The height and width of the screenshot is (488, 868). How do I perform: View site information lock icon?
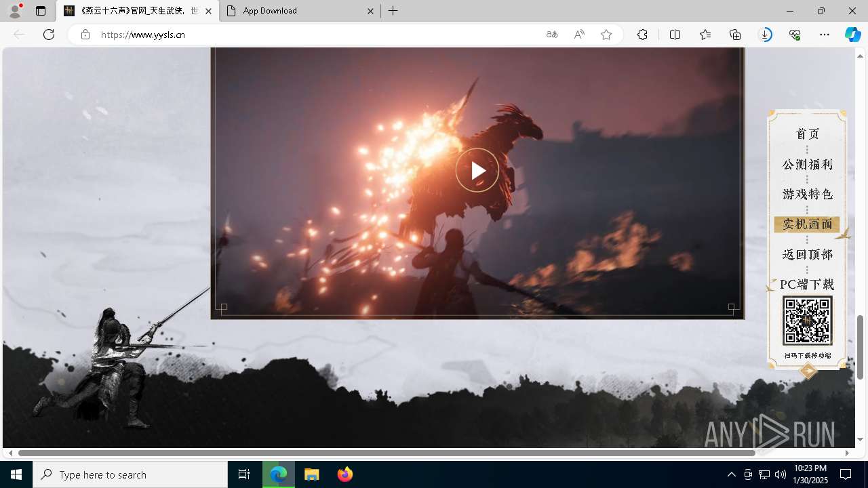[85, 35]
